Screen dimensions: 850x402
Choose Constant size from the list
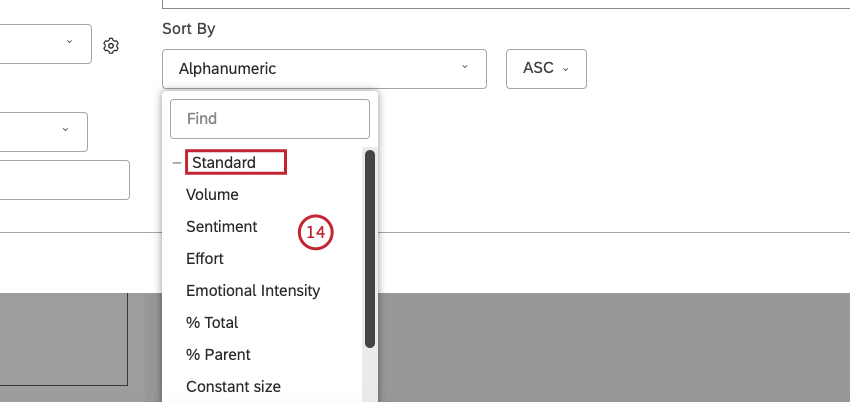point(233,387)
